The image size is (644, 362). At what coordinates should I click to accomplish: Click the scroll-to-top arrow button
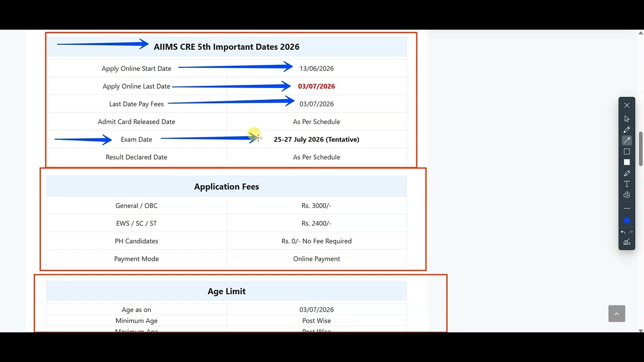click(616, 314)
